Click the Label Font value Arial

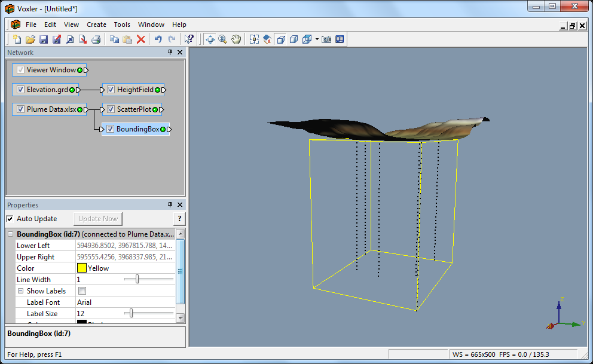84,302
